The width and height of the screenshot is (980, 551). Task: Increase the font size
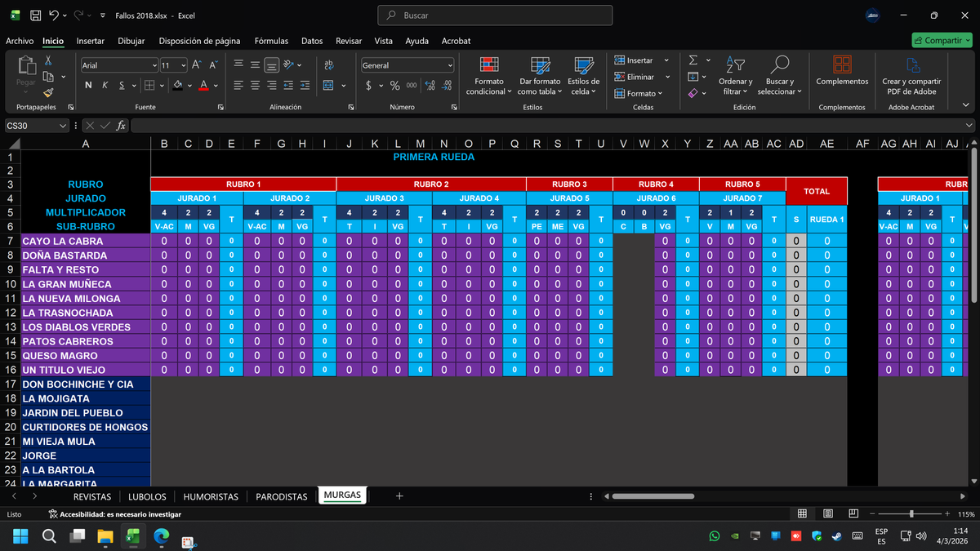point(198,64)
